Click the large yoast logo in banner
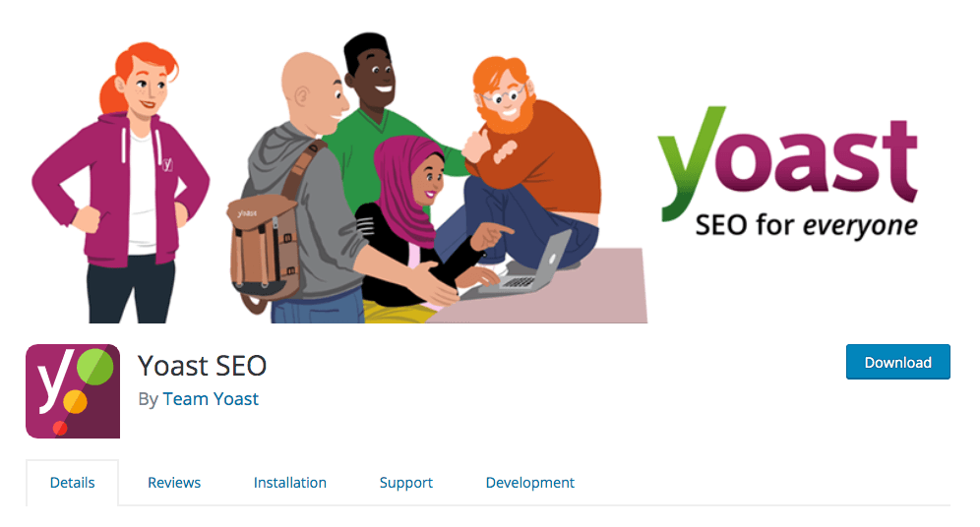This screenshot has height=527, width=980. click(787, 163)
